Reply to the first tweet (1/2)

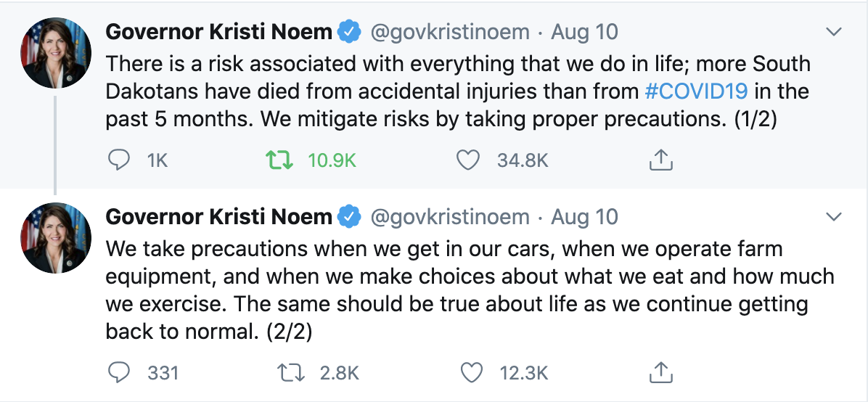(x=118, y=160)
